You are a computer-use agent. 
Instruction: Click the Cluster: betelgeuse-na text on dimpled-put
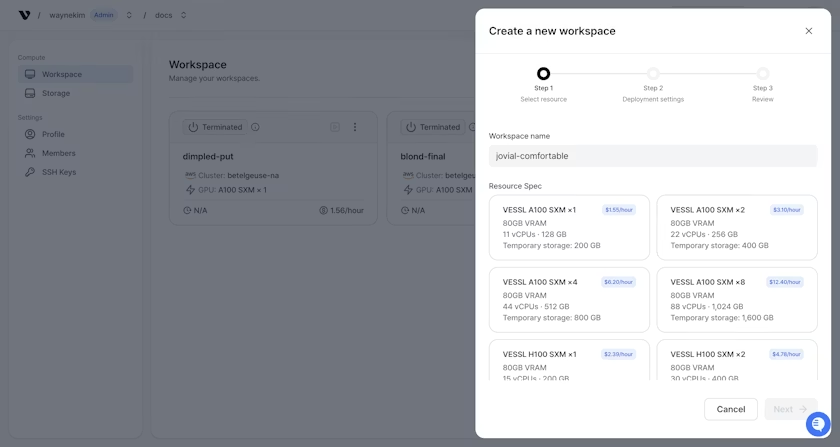point(238,175)
